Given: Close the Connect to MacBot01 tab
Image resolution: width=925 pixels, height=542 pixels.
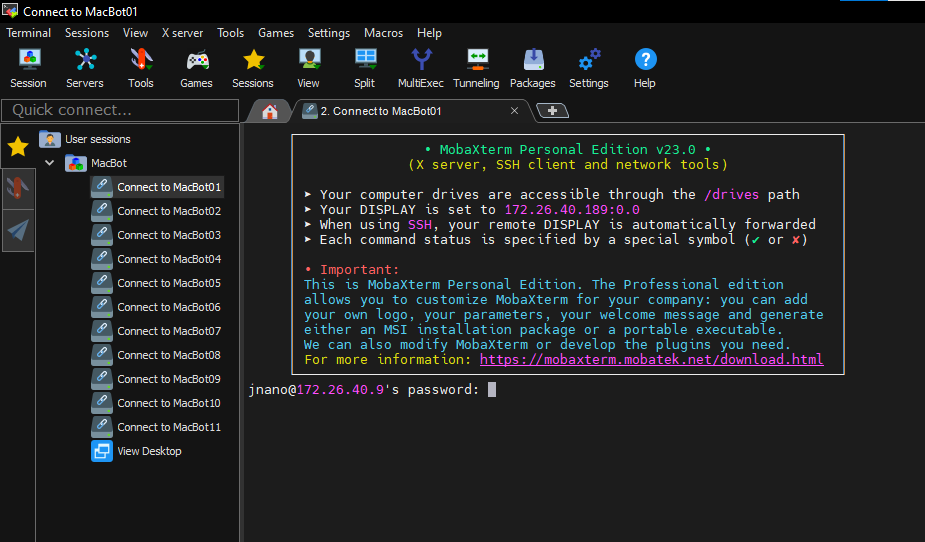Looking at the screenshot, I should pos(515,111).
